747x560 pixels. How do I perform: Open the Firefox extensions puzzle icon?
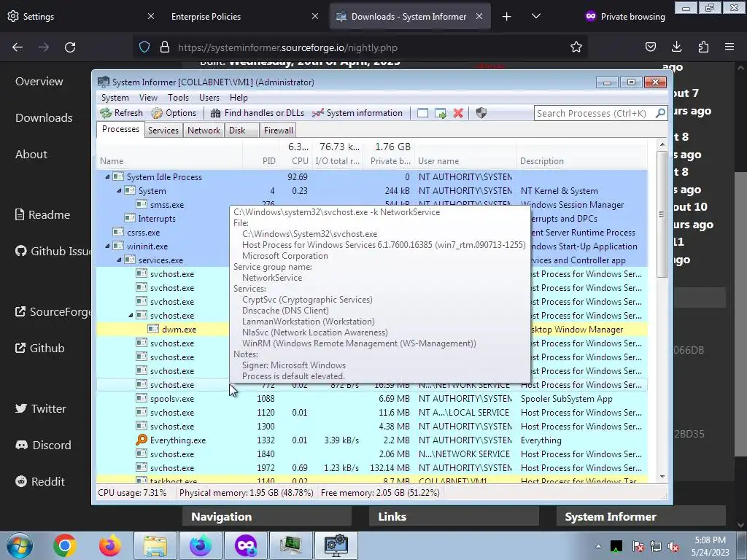(x=703, y=47)
